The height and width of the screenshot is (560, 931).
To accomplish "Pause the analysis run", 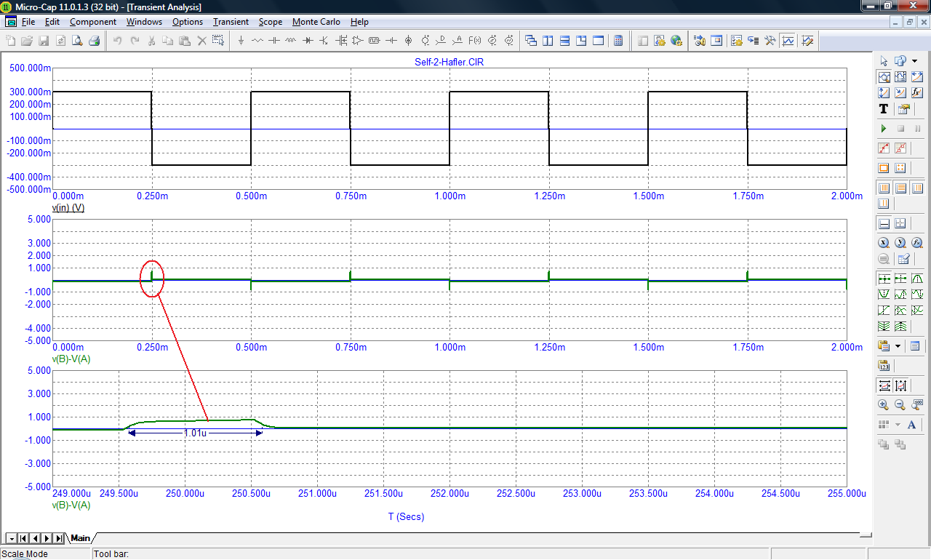I will point(917,129).
